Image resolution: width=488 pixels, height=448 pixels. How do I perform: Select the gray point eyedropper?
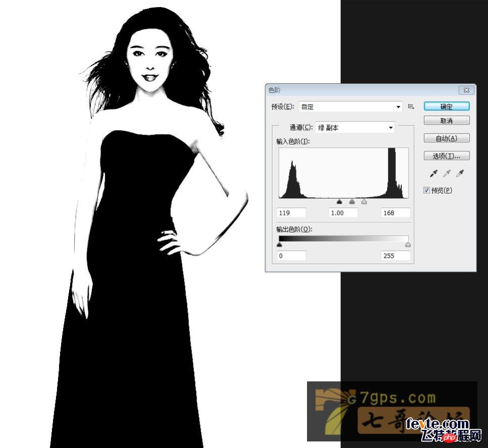click(x=447, y=174)
